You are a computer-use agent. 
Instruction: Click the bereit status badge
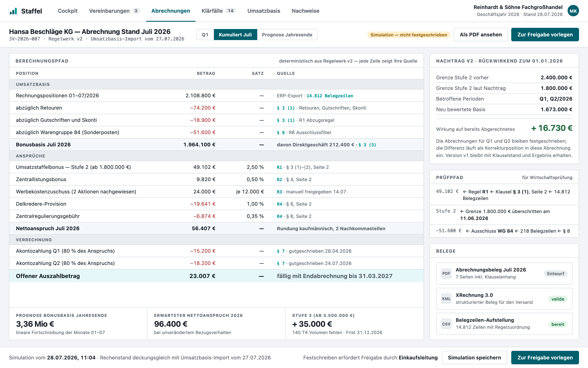(558, 324)
